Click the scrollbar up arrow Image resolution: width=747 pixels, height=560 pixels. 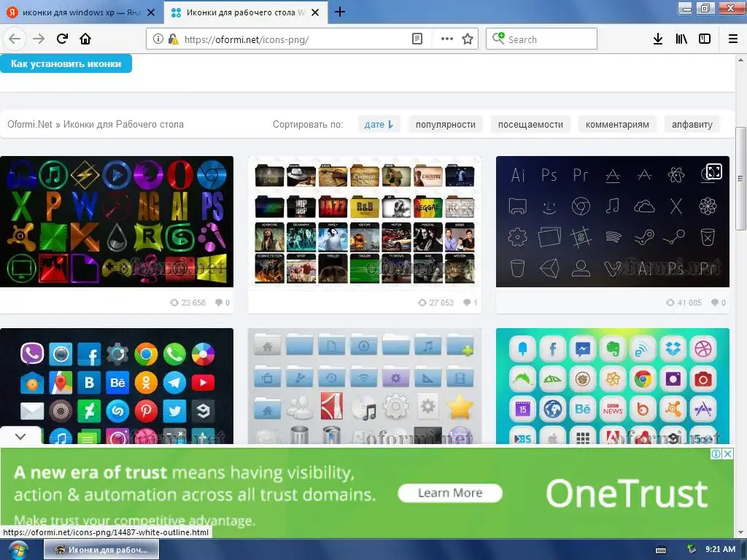(740, 60)
